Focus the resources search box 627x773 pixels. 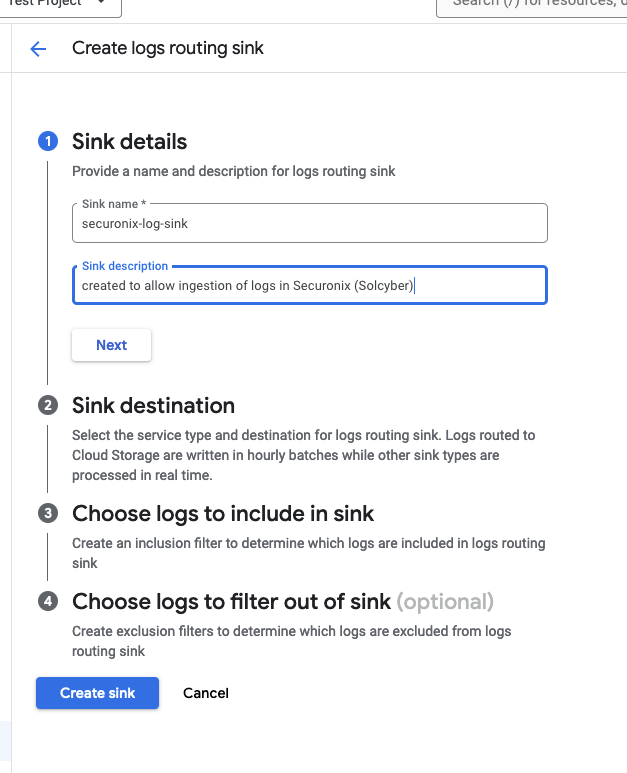(530, 5)
